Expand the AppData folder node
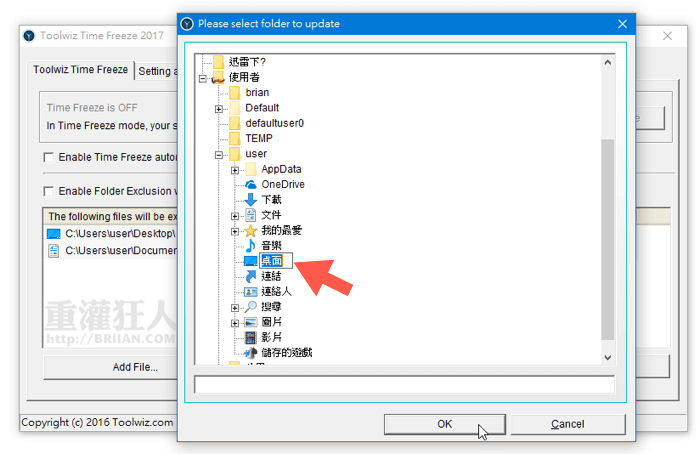 coord(235,170)
